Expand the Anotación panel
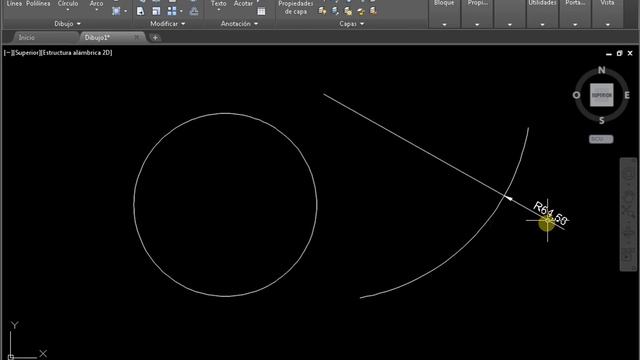 (239, 24)
